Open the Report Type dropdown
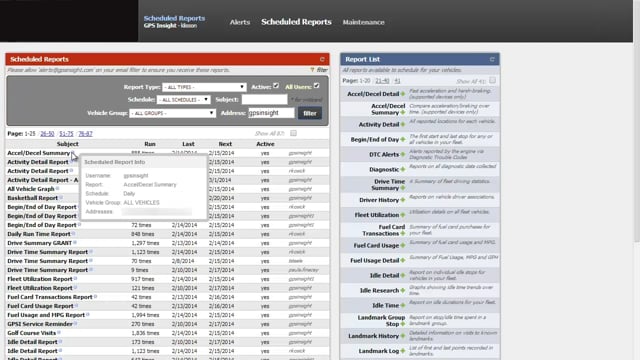Viewport: 640px width, 360px height. (x=204, y=87)
